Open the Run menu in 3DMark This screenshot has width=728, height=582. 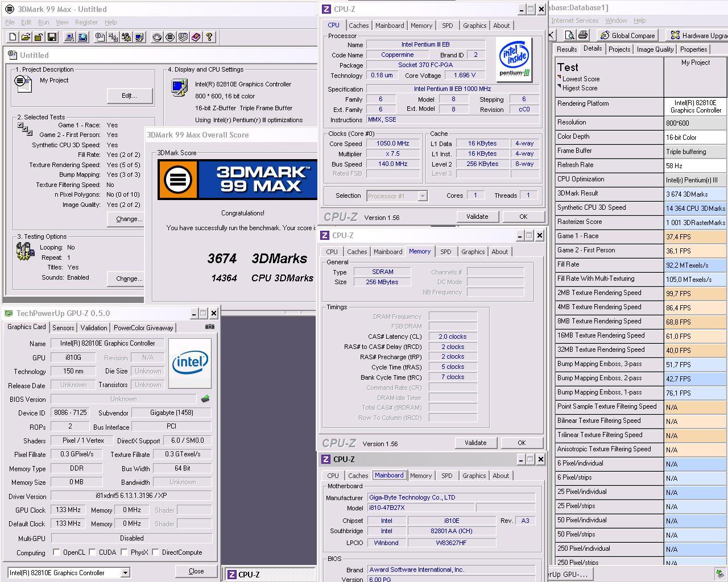[43, 22]
